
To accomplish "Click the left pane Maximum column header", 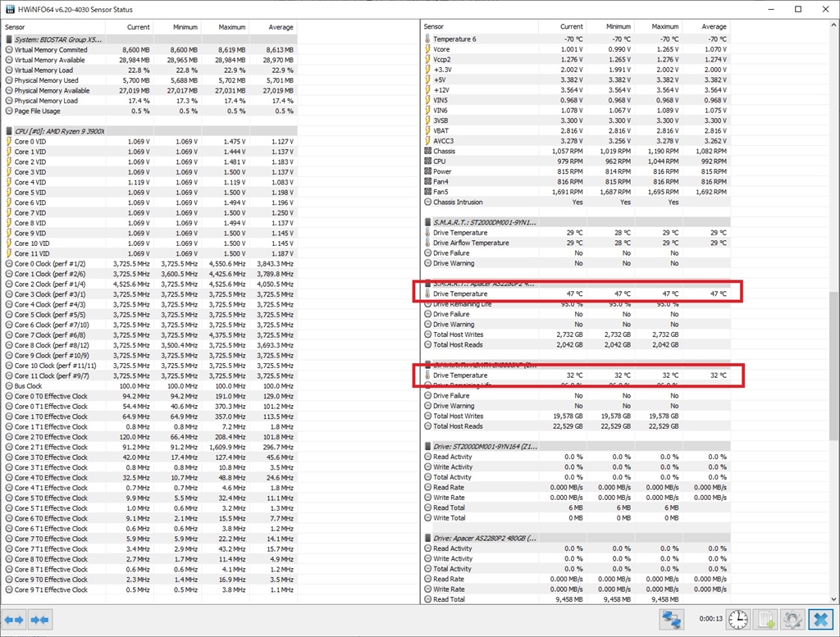I will 233,27.
